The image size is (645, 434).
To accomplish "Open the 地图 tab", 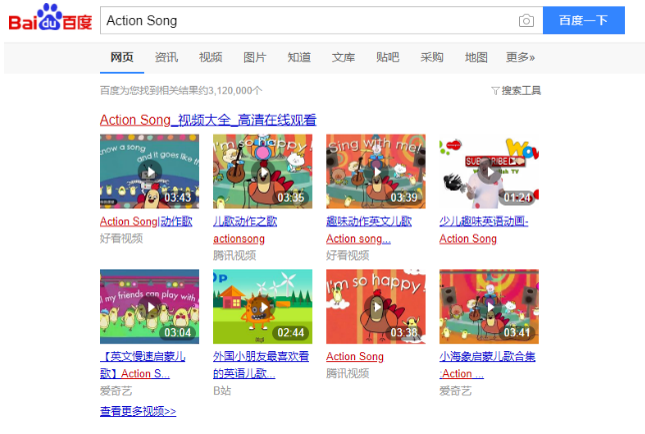I will coord(476,57).
